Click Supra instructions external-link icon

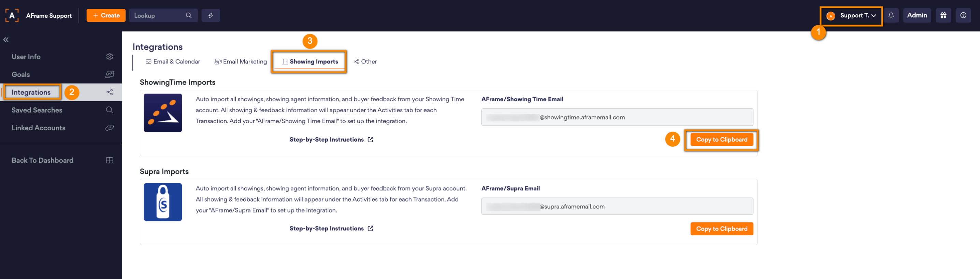click(x=371, y=229)
